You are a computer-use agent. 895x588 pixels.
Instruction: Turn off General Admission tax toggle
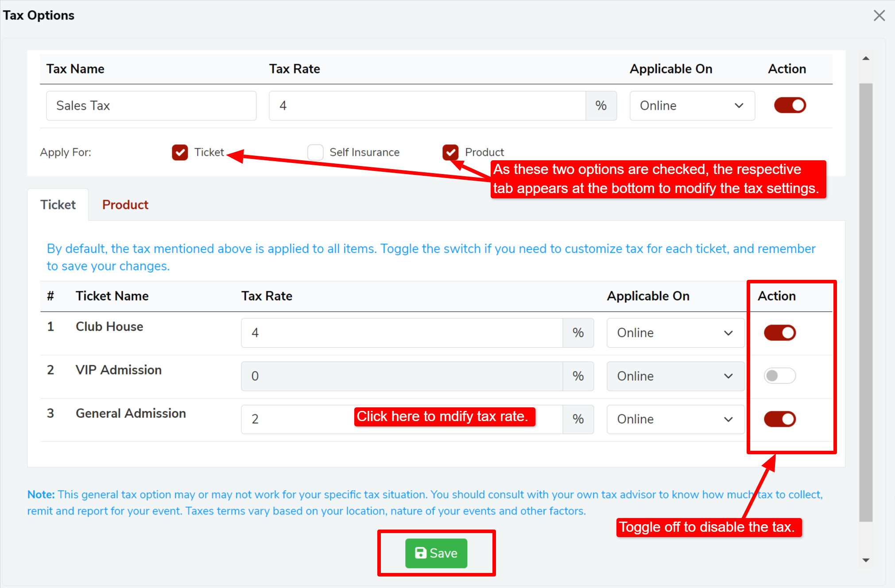pyautogui.click(x=779, y=419)
